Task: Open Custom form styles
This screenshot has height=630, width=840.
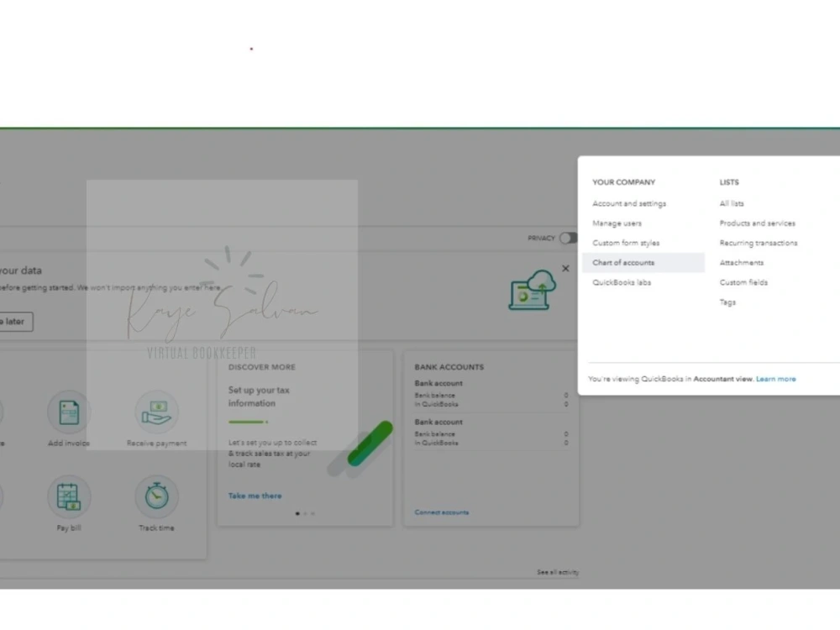Action: pos(626,244)
